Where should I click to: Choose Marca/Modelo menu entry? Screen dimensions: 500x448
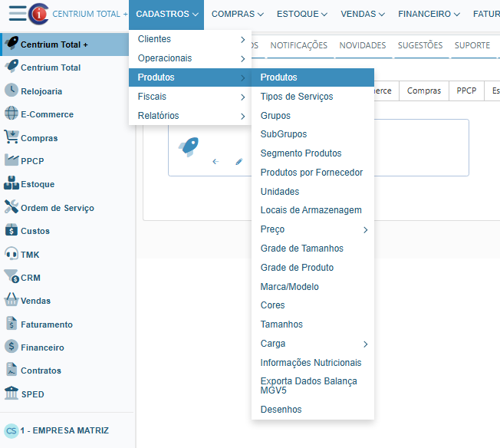point(290,287)
